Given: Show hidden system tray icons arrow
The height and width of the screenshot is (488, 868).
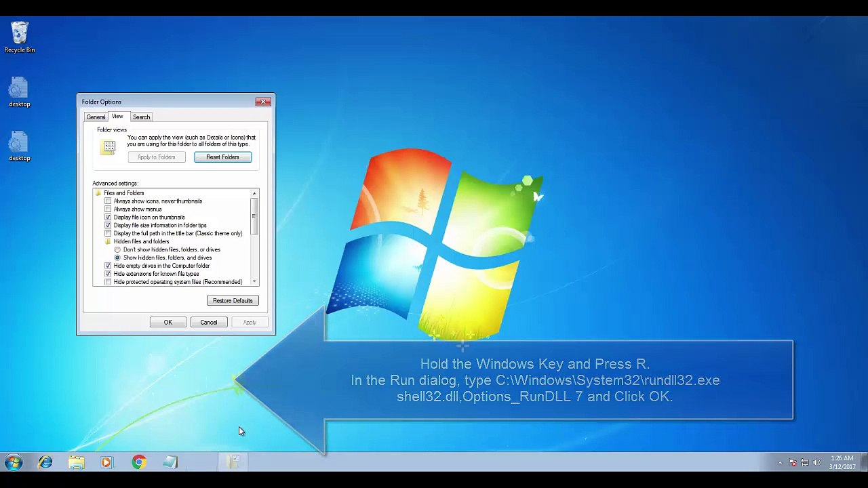Looking at the screenshot, I should [780, 463].
